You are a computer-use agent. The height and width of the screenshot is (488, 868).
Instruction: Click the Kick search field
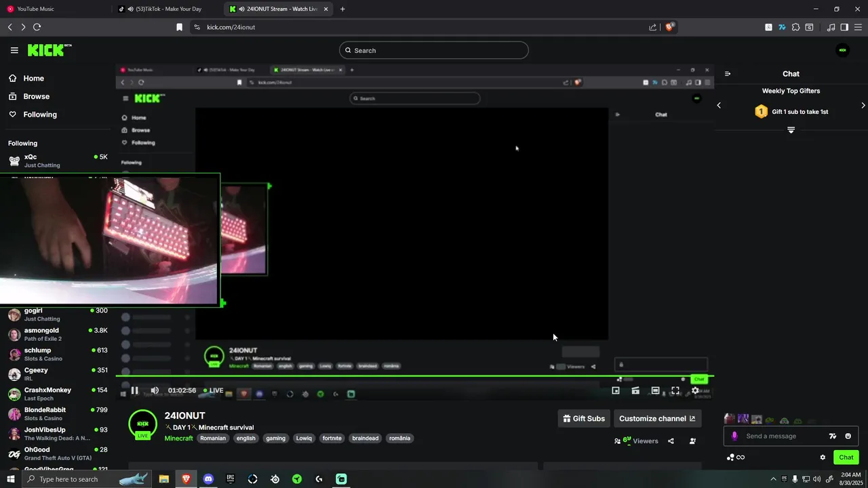point(434,50)
